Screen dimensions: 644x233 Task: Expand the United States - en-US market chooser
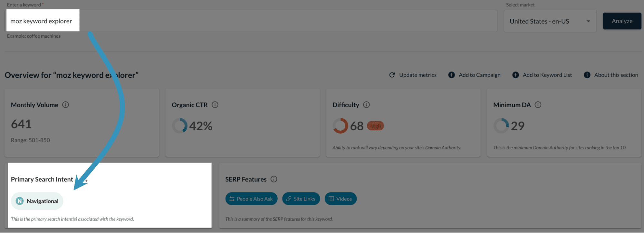click(x=550, y=21)
